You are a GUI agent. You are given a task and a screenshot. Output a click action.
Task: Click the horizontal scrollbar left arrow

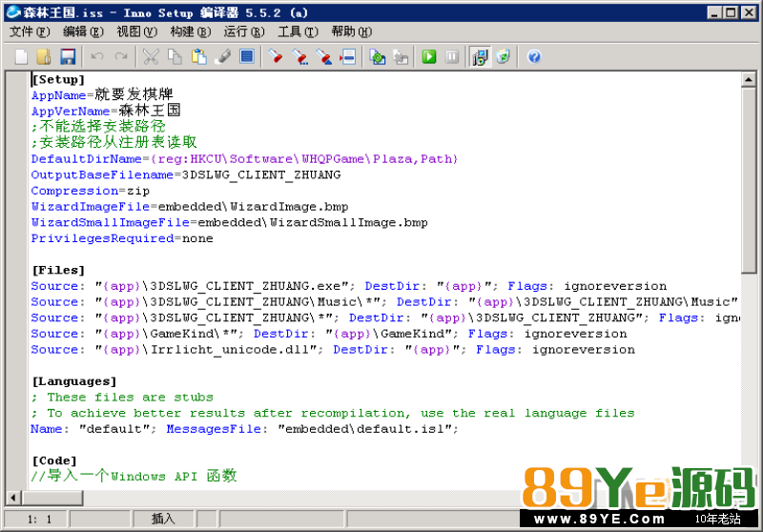(x=13, y=498)
